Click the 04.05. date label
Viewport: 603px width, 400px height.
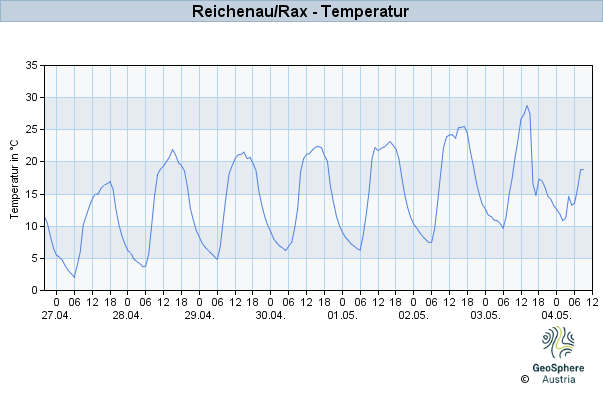pos(556,315)
